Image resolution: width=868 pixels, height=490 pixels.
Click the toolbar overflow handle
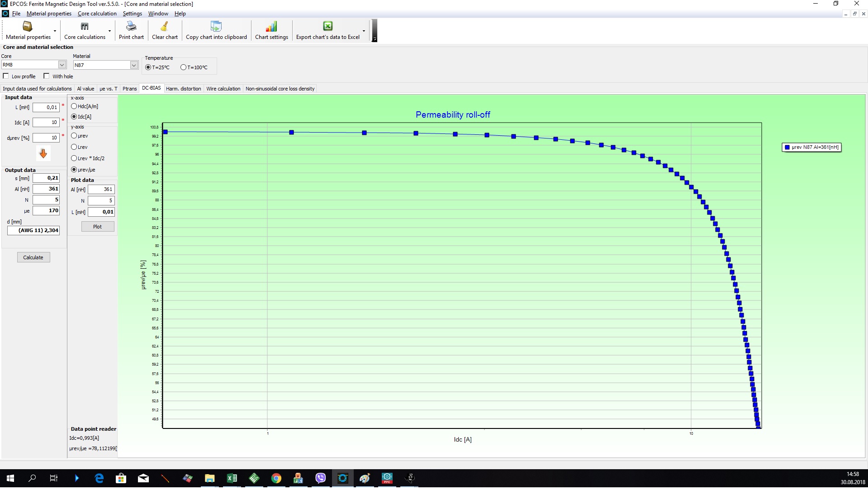pyautogui.click(x=374, y=31)
